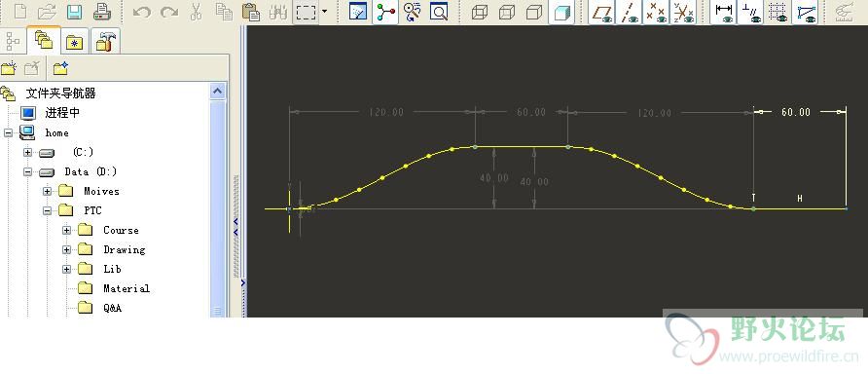Toggle datum planes display
868x374 pixels.
[601, 12]
